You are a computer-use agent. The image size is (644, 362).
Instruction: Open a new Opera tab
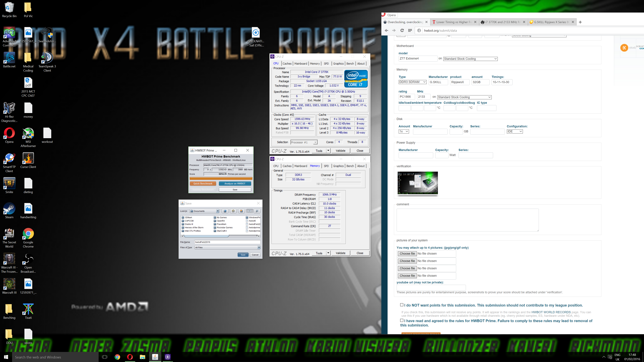[580, 22]
